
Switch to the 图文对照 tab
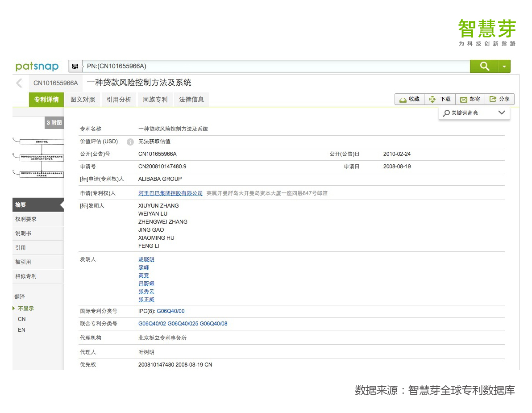(83, 100)
